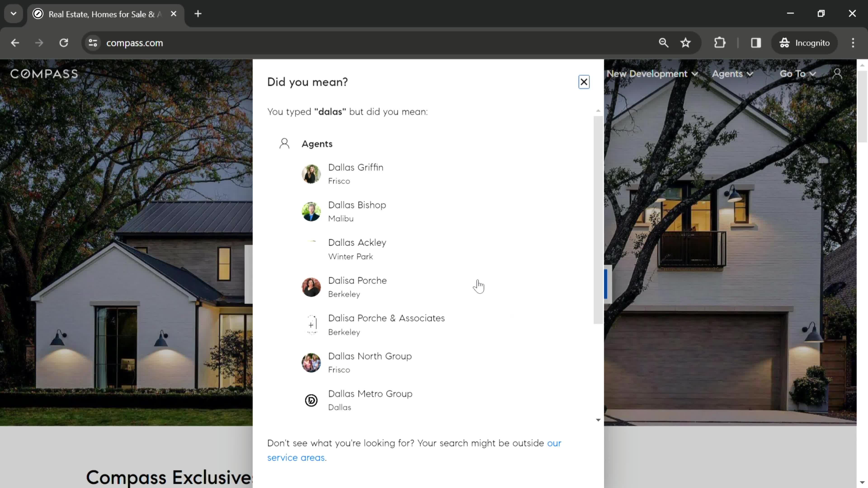The image size is (868, 488).
Task: Go back to previous page
Action: click(15, 43)
